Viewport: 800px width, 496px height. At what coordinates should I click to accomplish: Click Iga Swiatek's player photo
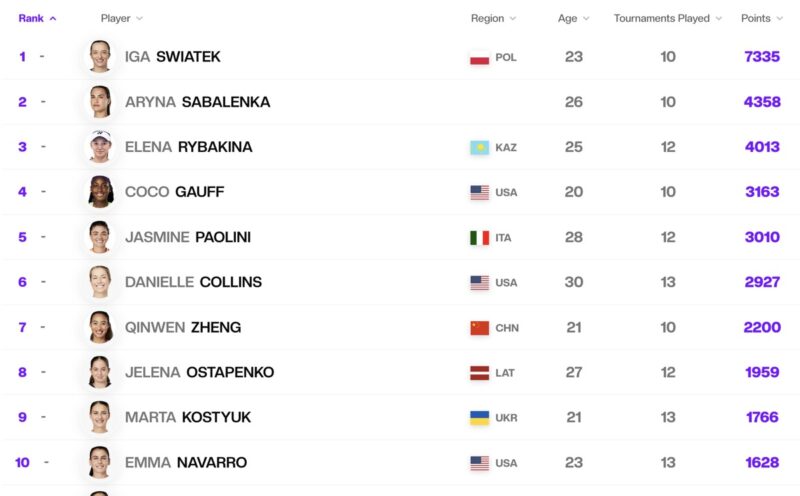100,56
